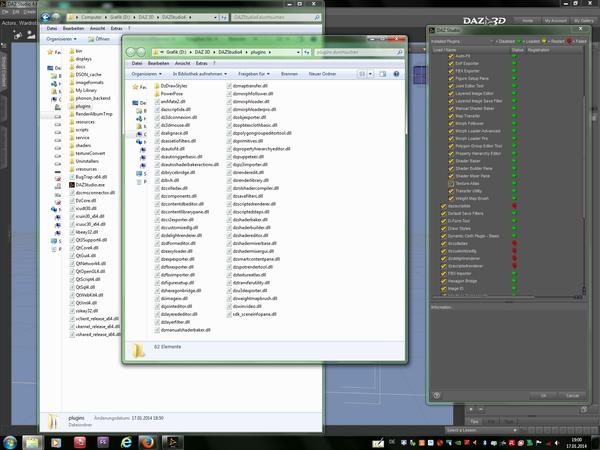The height and width of the screenshot is (450, 600).
Task: Toggle Layered Image Editor plugin checkbox
Action: (451, 93)
